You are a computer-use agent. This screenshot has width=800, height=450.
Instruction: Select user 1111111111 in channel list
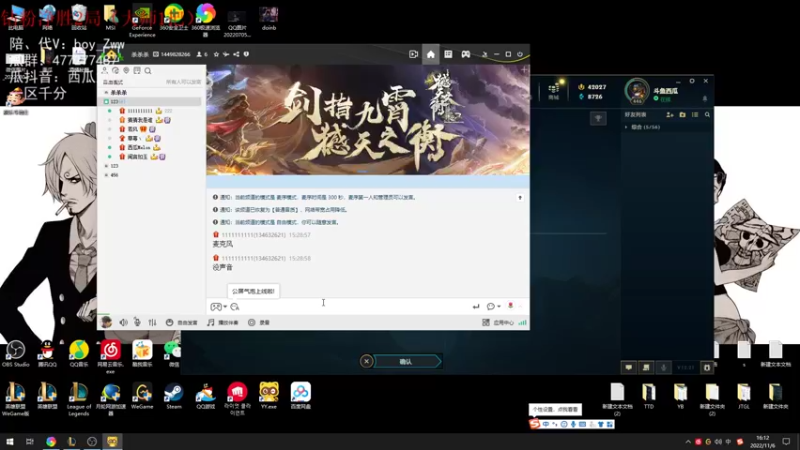(140, 111)
